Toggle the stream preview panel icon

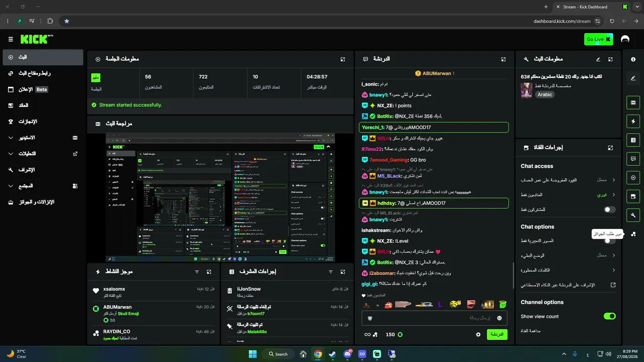pyautogui.click(x=633, y=103)
